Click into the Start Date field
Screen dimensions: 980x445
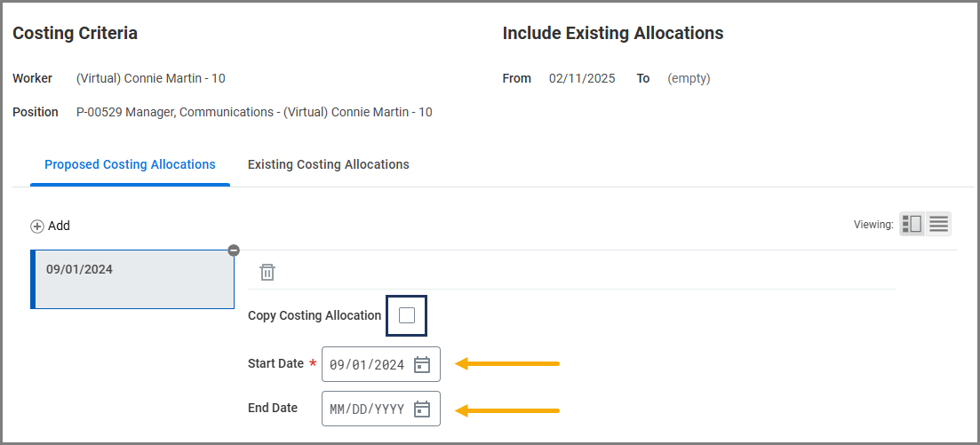[x=367, y=364]
